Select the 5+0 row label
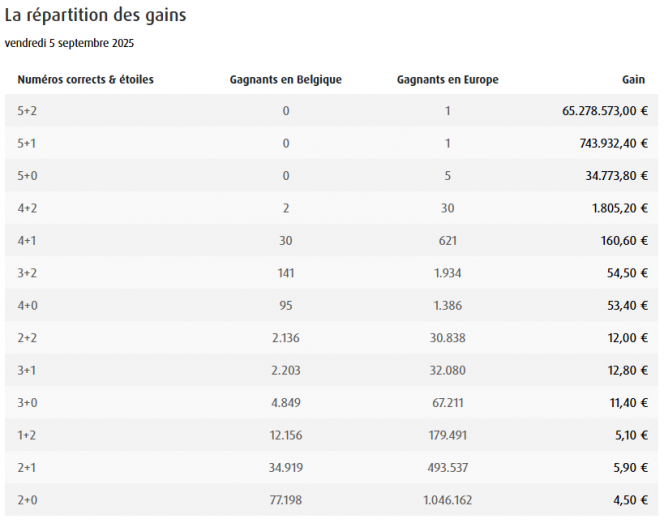The image size is (664, 523). (27, 176)
